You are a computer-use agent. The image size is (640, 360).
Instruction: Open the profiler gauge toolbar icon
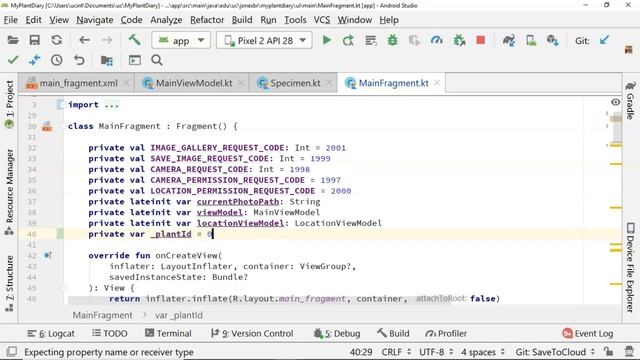click(436, 40)
